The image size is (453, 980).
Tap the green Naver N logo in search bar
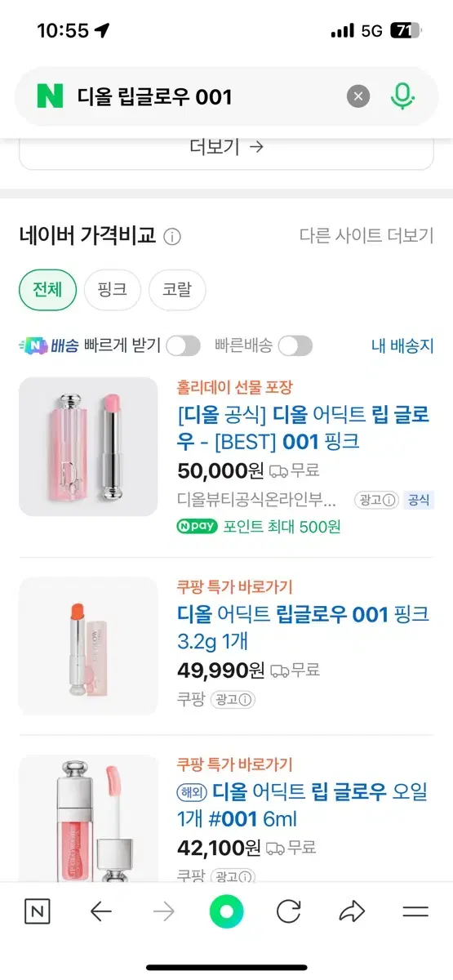pos(50,96)
